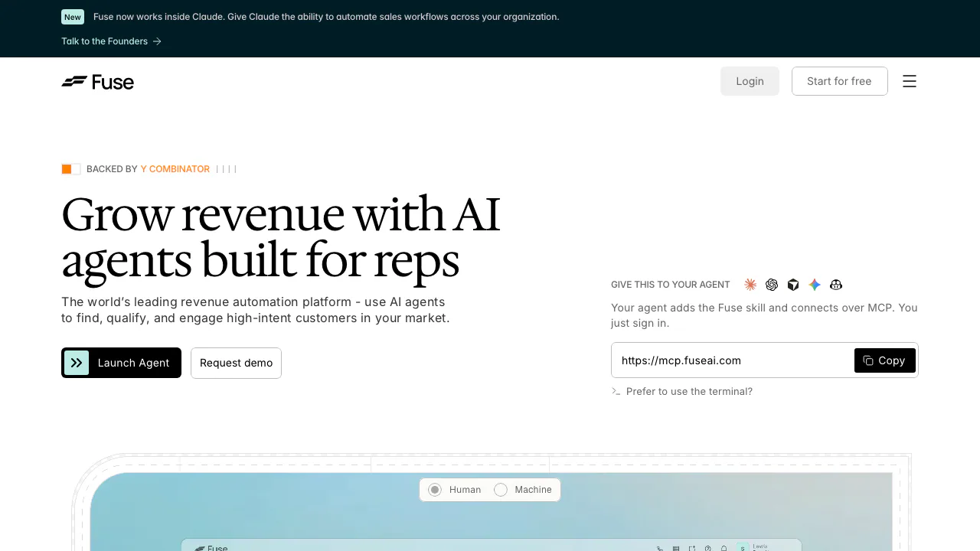This screenshot has height=551, width=980.
Task: Select the Human radio option
Action: pos(435,490)
